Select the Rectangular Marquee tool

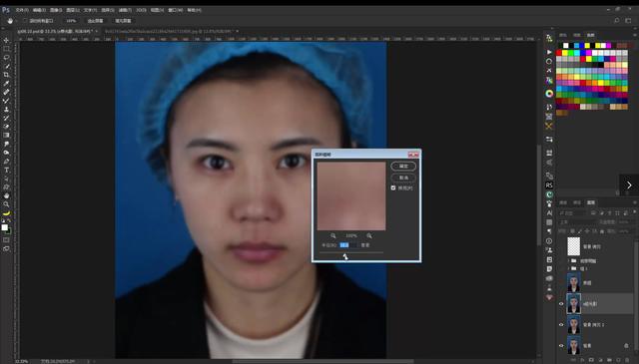pyautogui.click(x=6, y=49)
